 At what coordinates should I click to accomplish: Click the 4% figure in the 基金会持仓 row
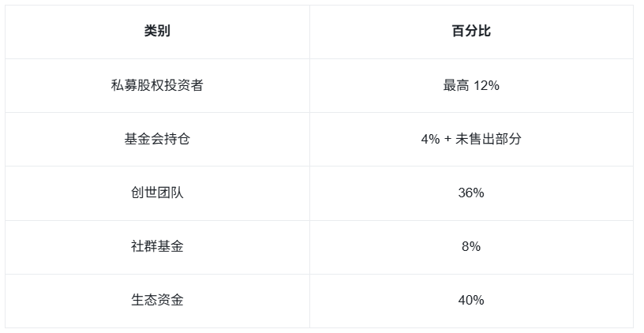pyautogui.click(x=430, y=139)
